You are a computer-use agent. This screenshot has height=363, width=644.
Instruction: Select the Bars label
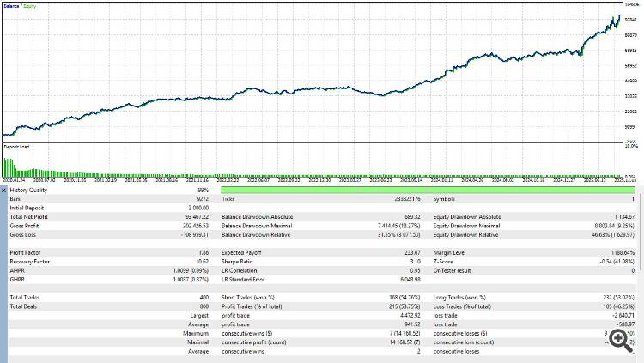click(15, 199)
